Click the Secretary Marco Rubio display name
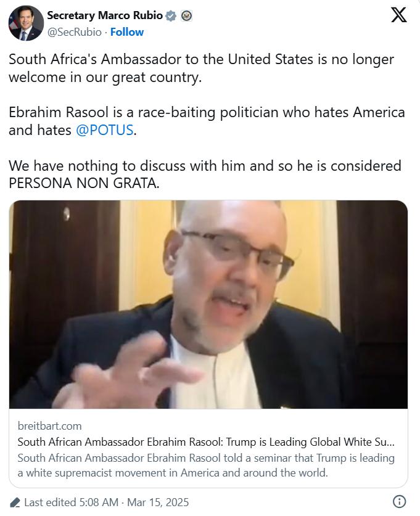The width and height of the screenshot is (420, 516). point(105,15)
